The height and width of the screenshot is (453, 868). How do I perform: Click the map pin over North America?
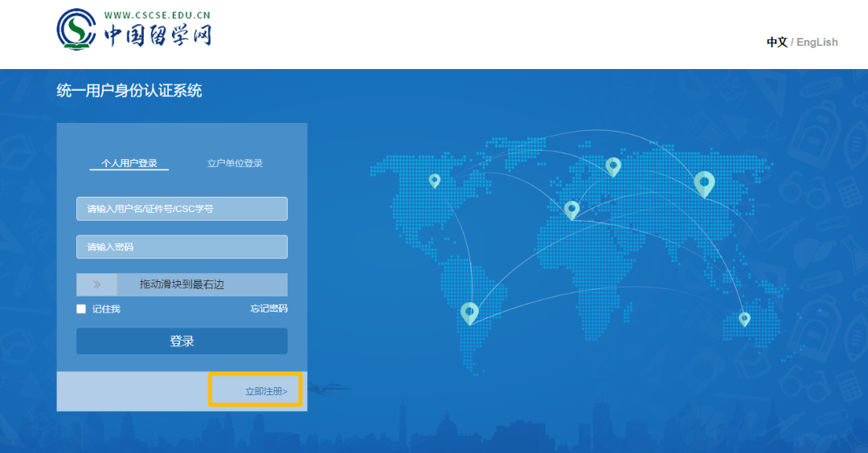(435, 181)
